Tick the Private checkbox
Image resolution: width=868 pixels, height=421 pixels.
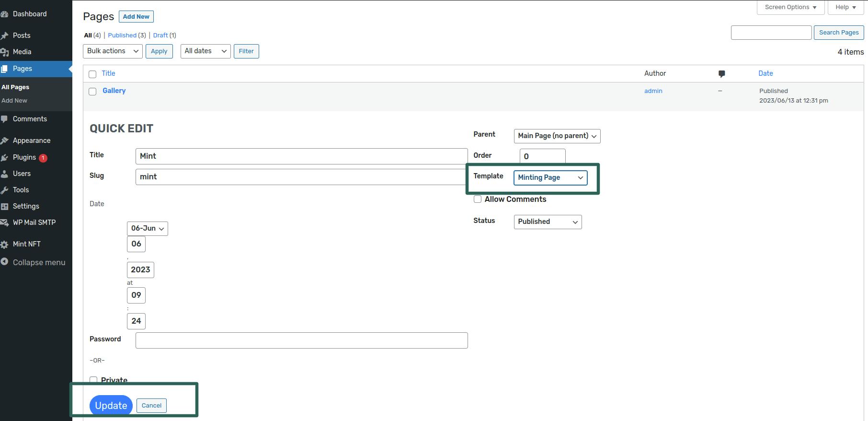[93, 380]
